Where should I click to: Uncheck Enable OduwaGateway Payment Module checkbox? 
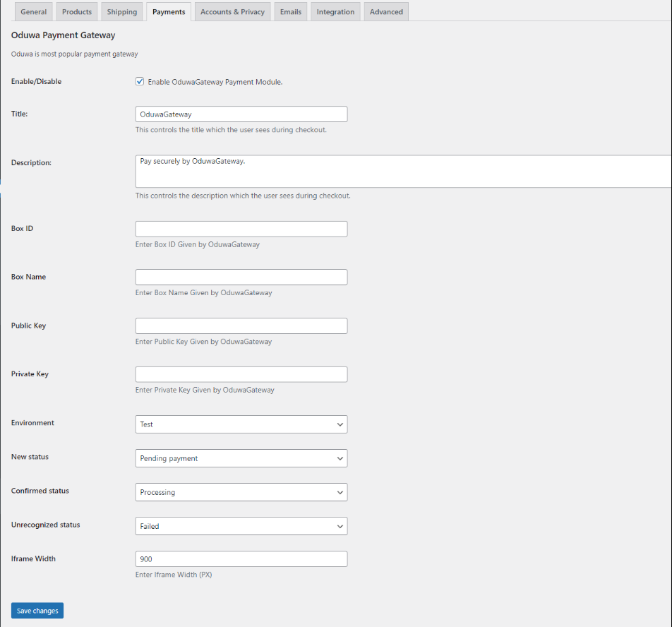140,81
